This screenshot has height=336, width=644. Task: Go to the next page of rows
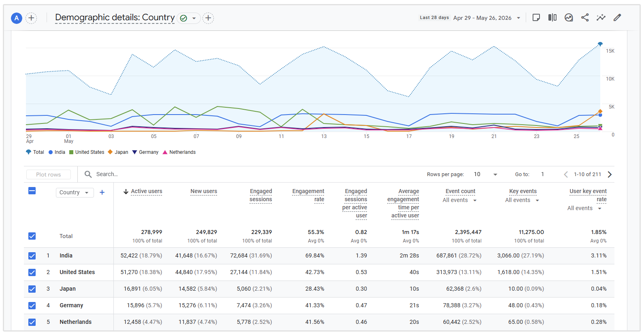610,174
